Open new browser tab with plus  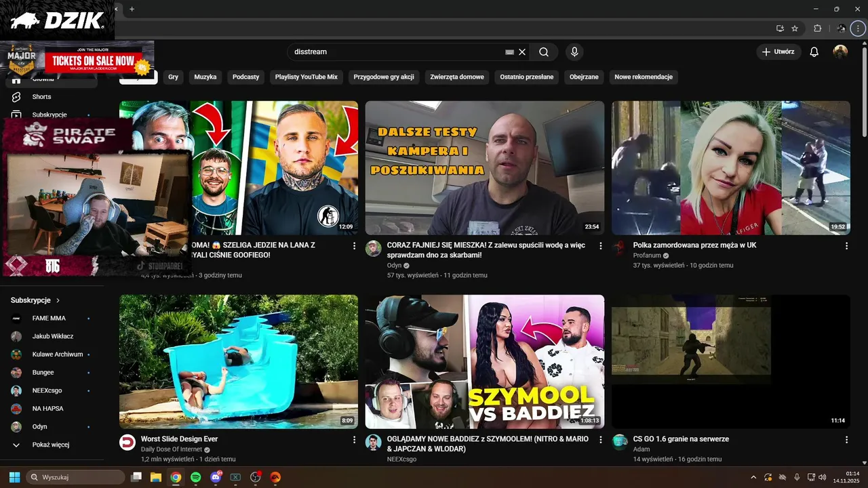[x=132, y=9]
